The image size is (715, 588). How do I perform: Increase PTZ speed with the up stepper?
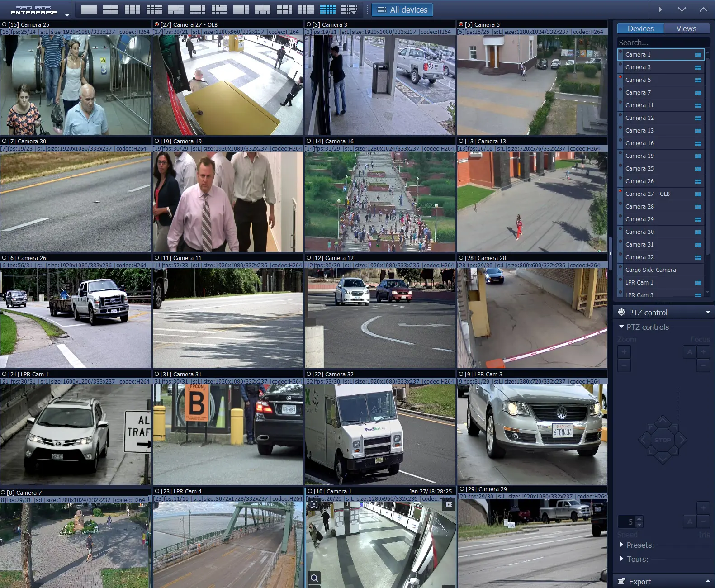click(639, 519)
